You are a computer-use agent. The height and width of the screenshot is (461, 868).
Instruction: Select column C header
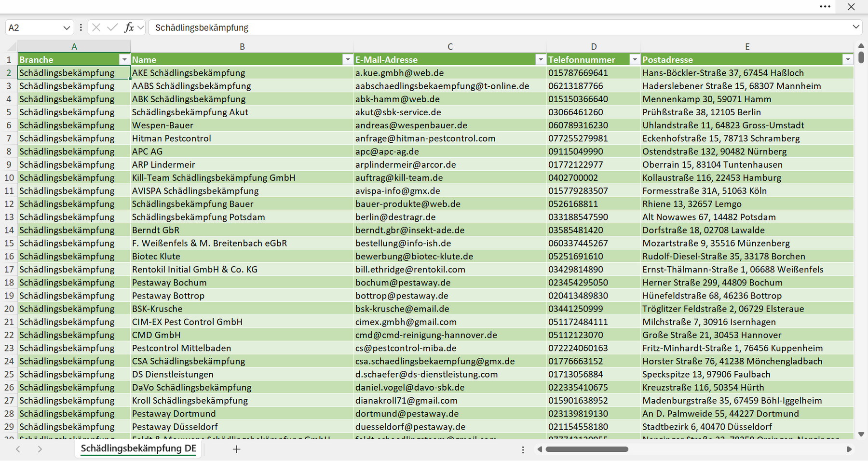[450, 47]
